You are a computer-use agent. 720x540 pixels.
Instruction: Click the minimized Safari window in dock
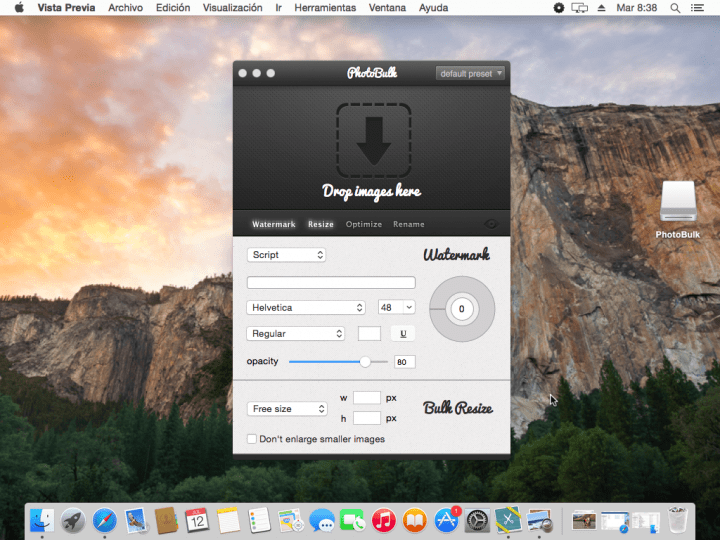click(x=615, y=522)
